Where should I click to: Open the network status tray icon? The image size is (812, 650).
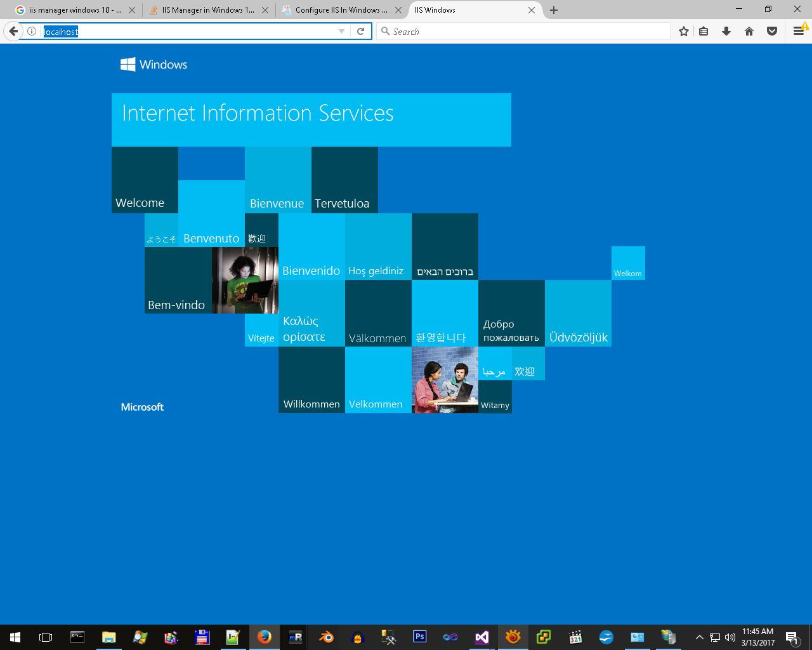click(715, 637)
